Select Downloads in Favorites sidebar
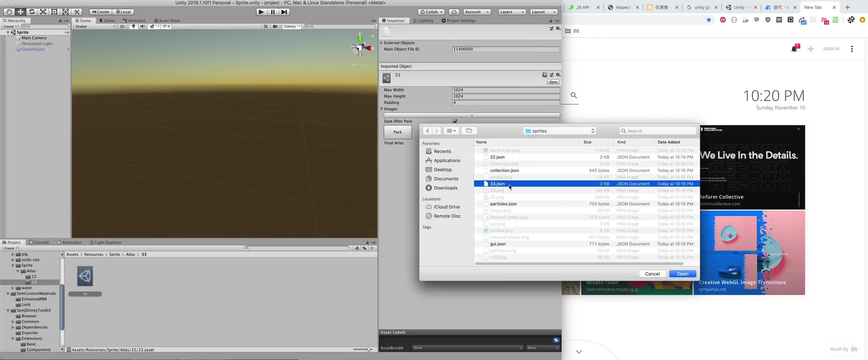This screenshot has height=360, width=868. click(x=445, y=188)
